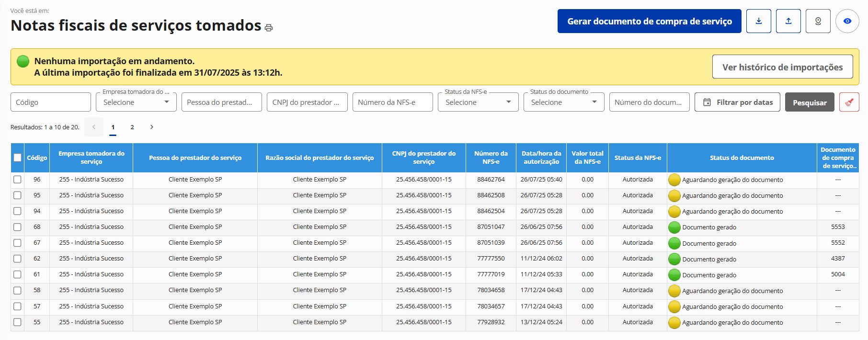Click the Código filter input field
This screenshot has height=340, width=868.
tap(51, 102)
